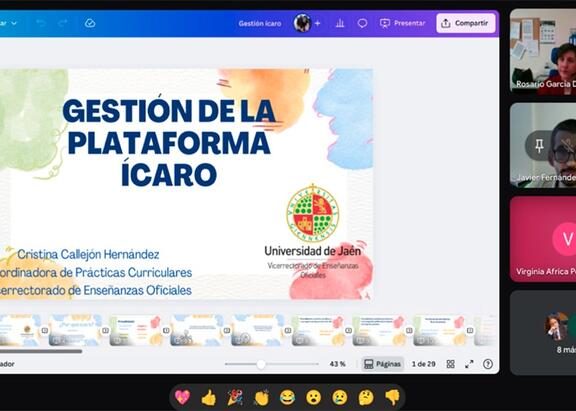Click the Presentar button

pyautogui.click(x=403, y=23)
